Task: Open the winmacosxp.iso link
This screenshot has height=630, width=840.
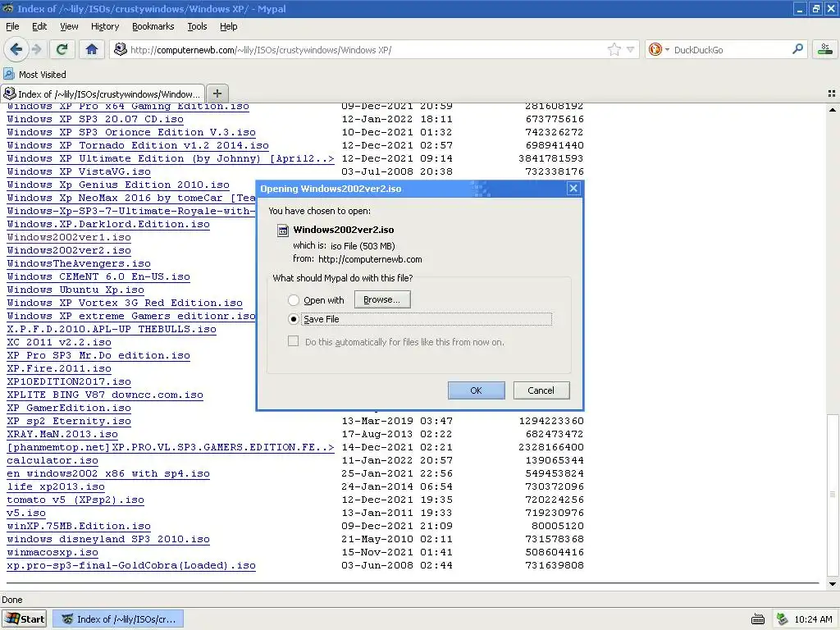Action: [x=52, y=552]
